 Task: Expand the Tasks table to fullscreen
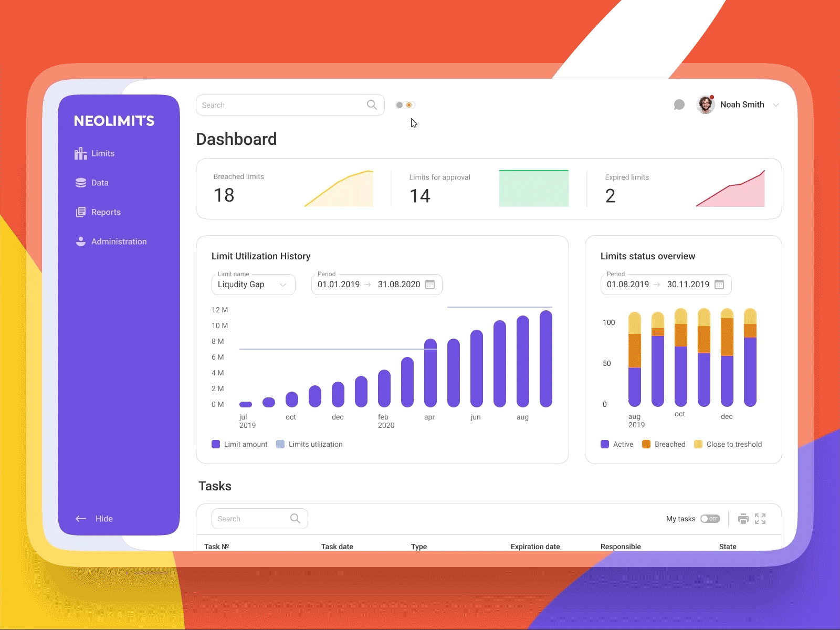coord(761,519)
